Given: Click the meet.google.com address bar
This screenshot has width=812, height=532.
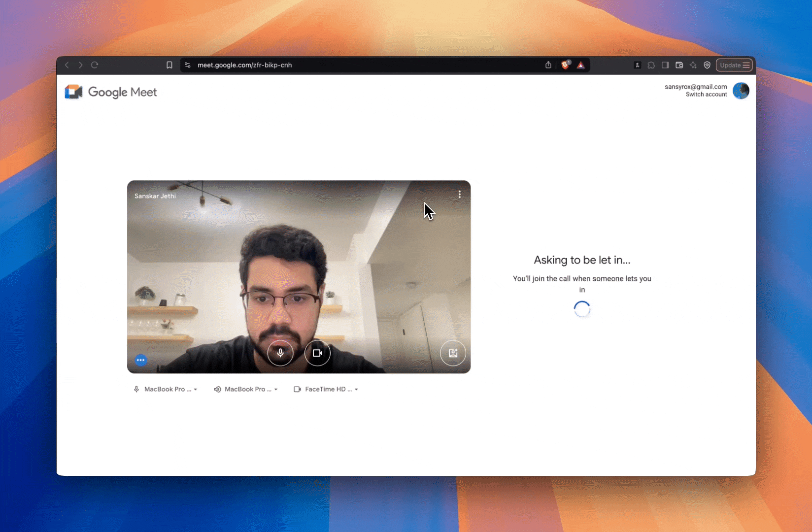Looking at the screenshot, I should tap(245, 65).
